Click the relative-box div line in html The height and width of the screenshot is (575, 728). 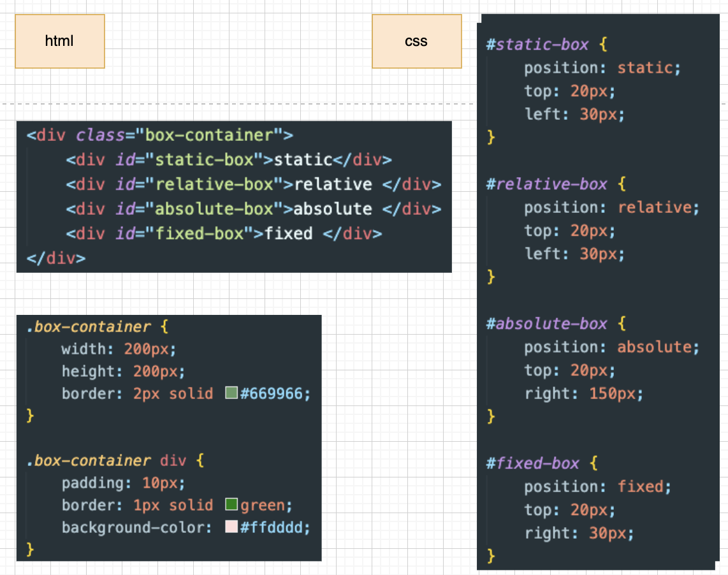[253, 184]
